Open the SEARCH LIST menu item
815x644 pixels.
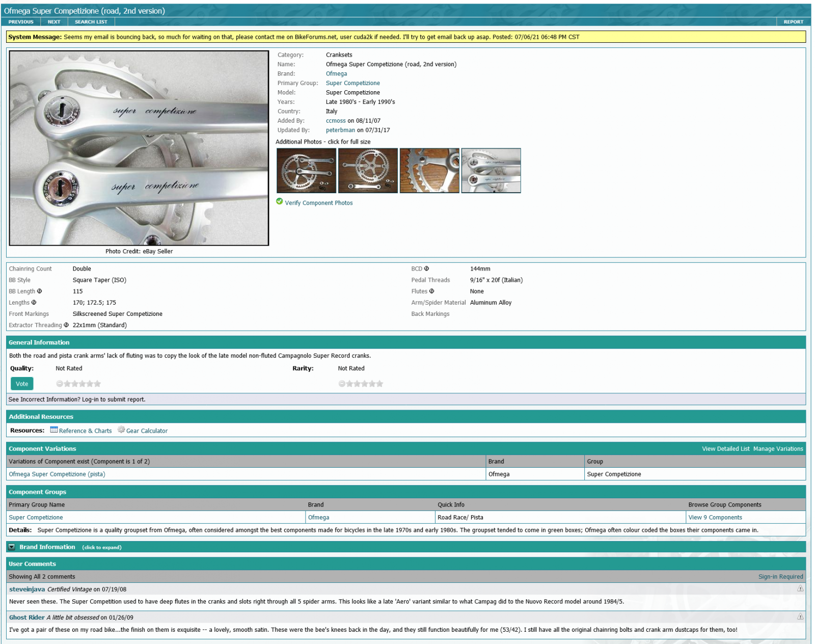(91, 22)
